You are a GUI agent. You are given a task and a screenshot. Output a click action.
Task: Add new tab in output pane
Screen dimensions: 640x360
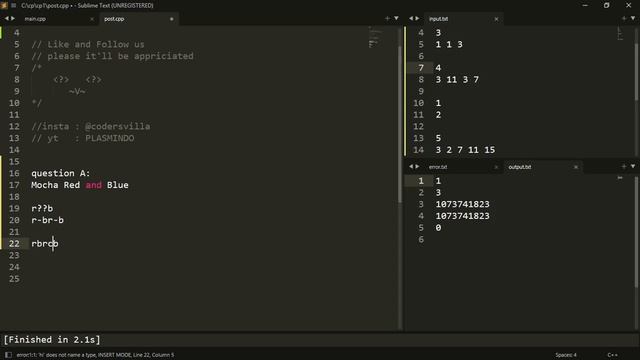click(624, 167)
